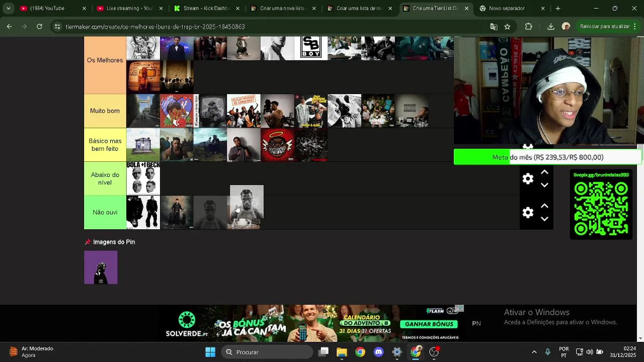Open File Explorer from taskbar
Screen dimensions: 644x362
[342, 352]
